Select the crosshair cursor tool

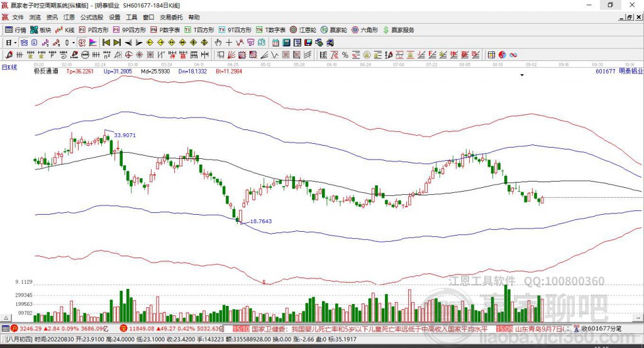229,43
